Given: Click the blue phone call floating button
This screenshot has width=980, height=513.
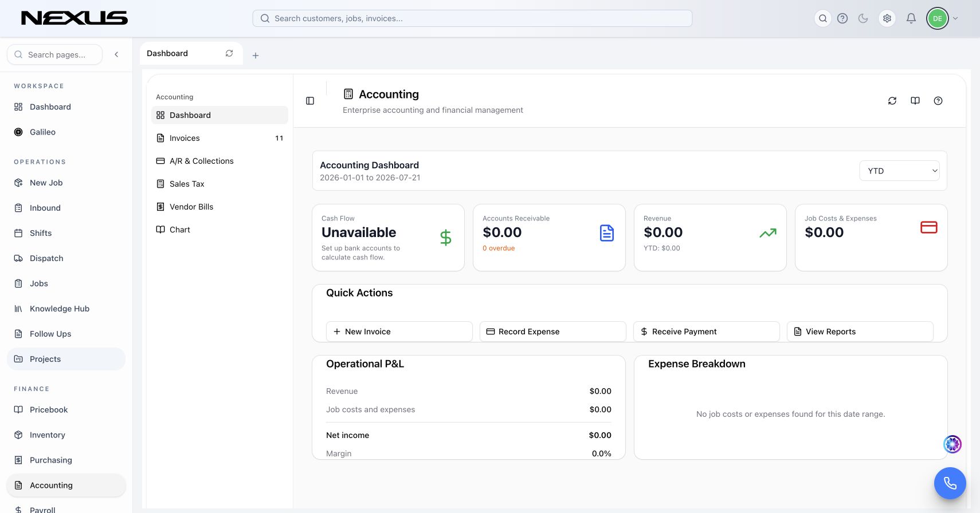Looking at the screenshot, I should 950,483.
